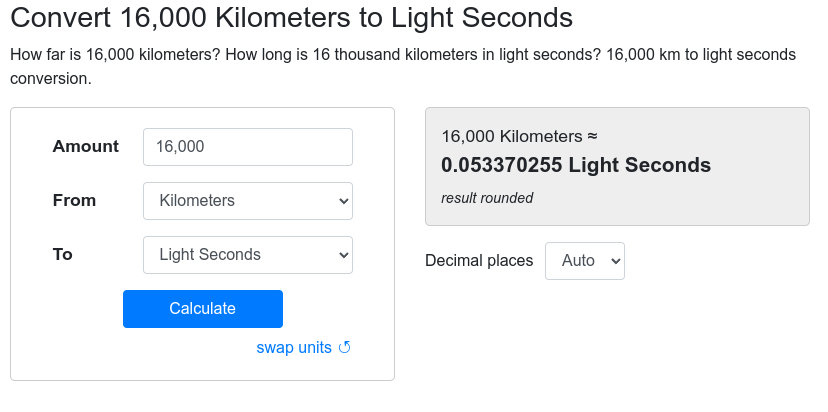Image resolution: width=828 pixels, height=412 pixels.
Task: Click the swap units rotate arrow icon
Action: click(x=345, y=348)
